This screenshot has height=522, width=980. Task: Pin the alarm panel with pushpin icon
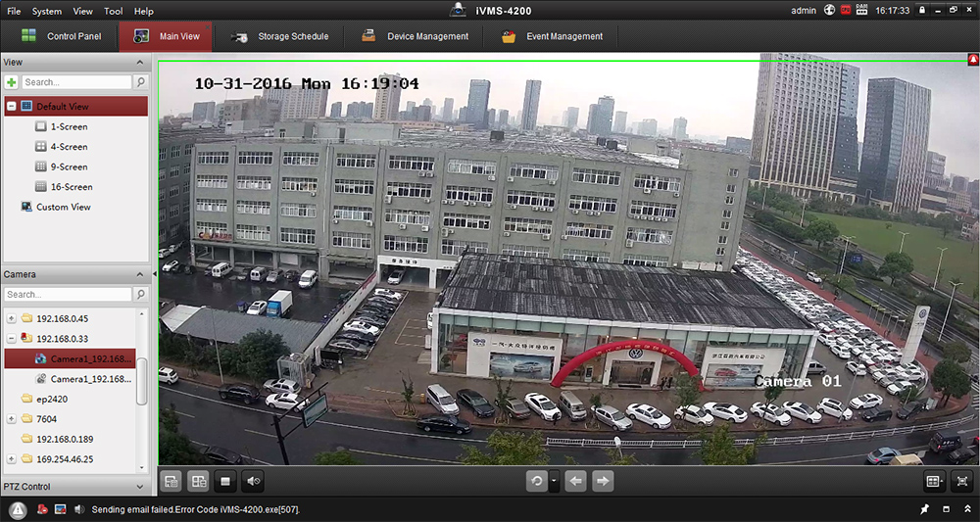tap(923, 509)
